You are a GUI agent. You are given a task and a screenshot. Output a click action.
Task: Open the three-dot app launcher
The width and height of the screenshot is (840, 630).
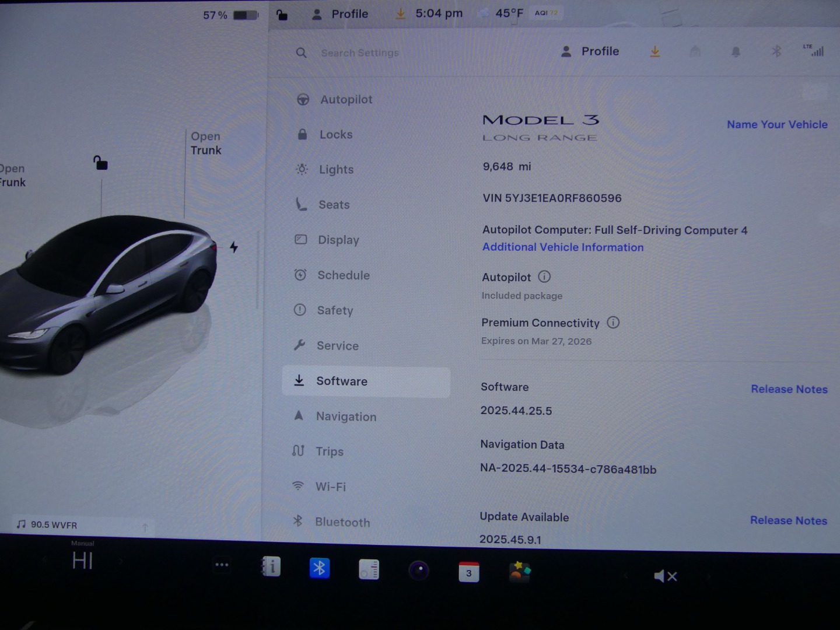tap(222, 565)
